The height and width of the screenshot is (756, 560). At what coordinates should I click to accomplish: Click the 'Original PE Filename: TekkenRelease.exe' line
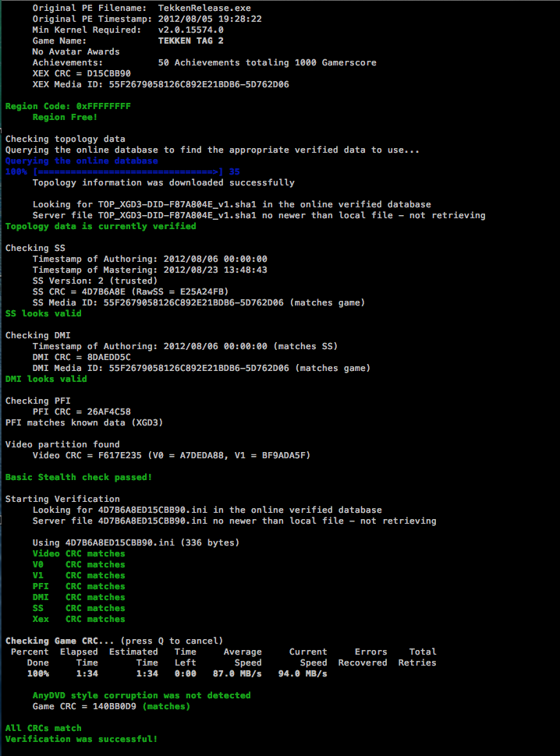(141, 9)
